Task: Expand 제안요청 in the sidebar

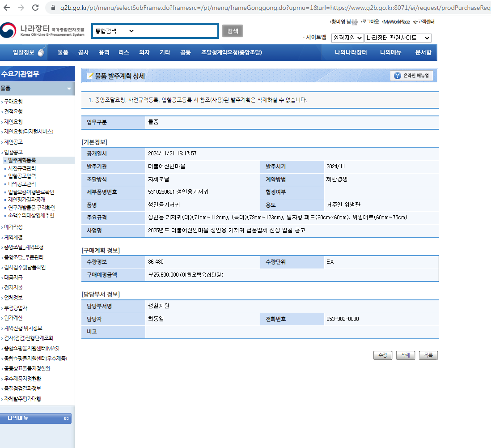Action: 13,122
